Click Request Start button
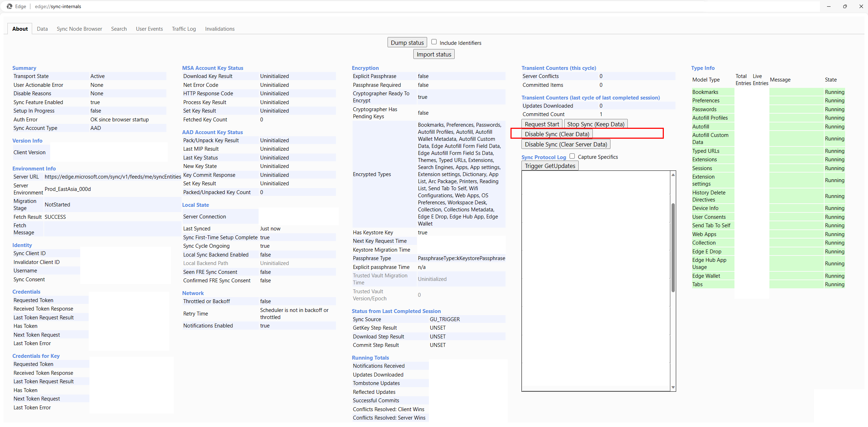Screen dimensions: 868x427 click(542, 124)
